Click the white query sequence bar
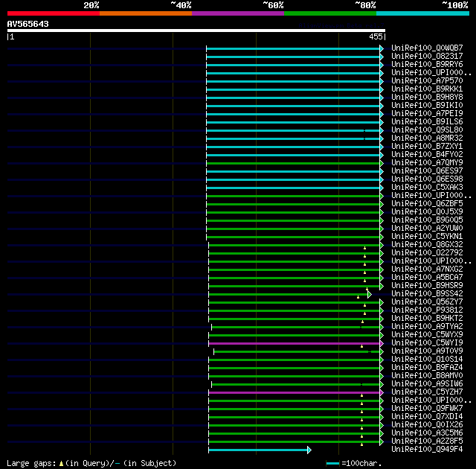The height and width of the screenshot is (469, 476). 196,31
